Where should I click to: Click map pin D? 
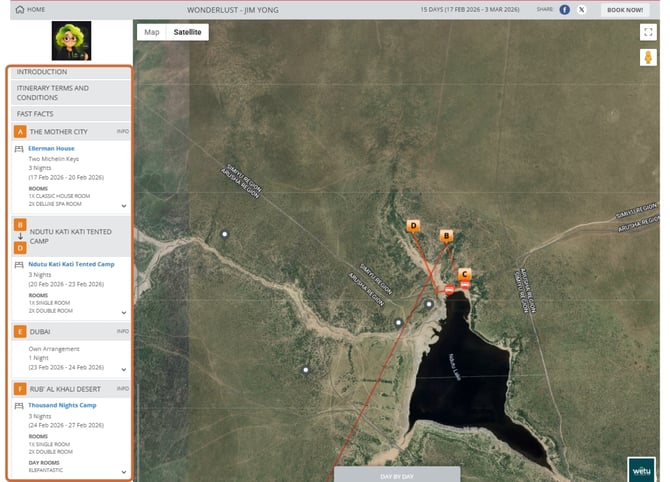(x=413, y=226)
